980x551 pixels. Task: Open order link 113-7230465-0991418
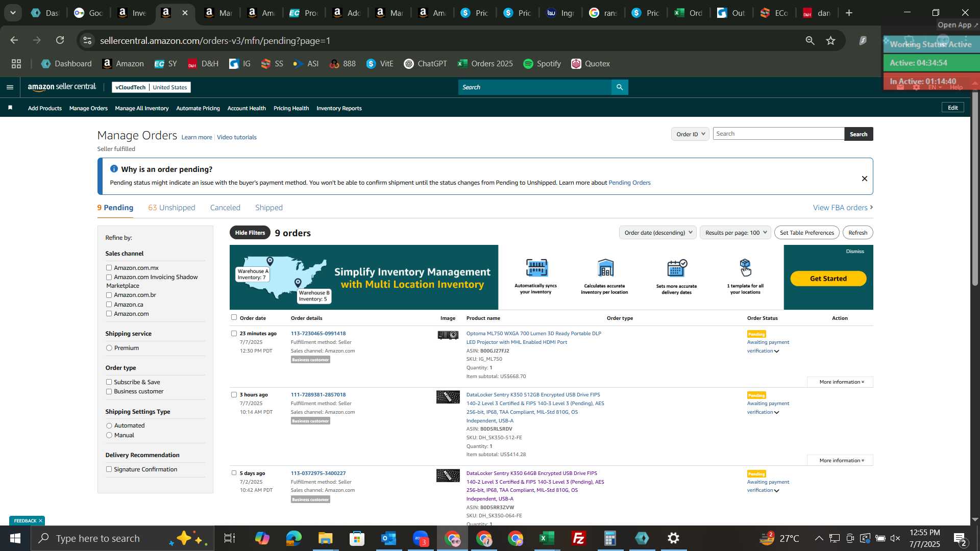[x=318, y=334]
